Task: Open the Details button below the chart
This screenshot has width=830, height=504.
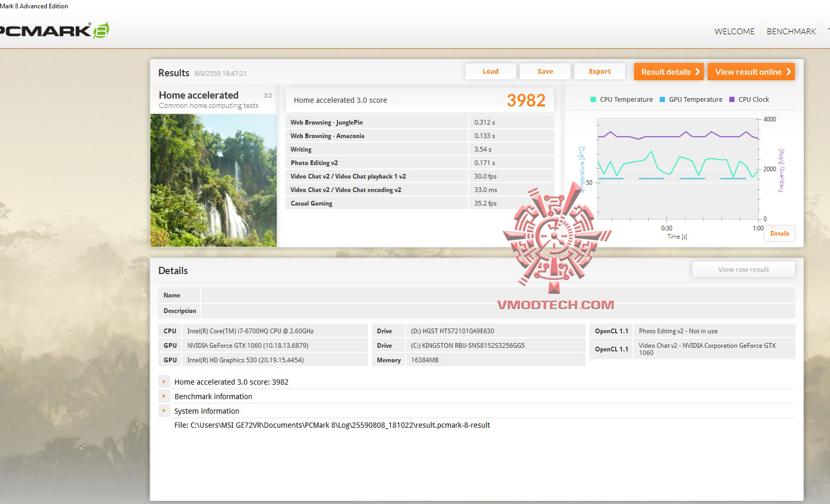Action: [x=780, y=234]
